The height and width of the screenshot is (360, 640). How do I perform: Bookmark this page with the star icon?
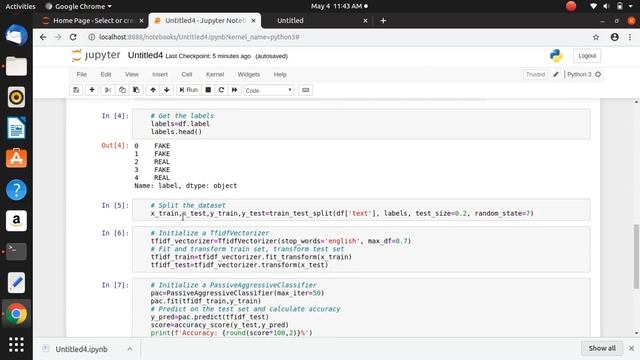[x=596, y=37]
